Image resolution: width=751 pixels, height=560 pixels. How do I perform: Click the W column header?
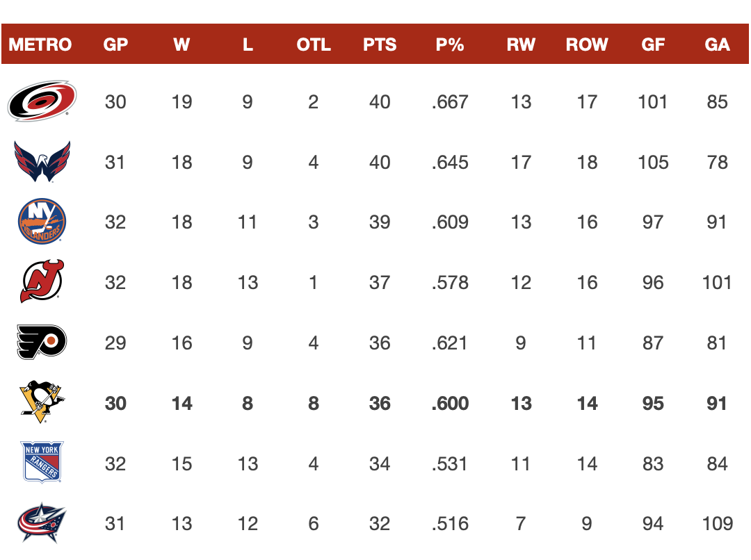[x=181, y=44]
